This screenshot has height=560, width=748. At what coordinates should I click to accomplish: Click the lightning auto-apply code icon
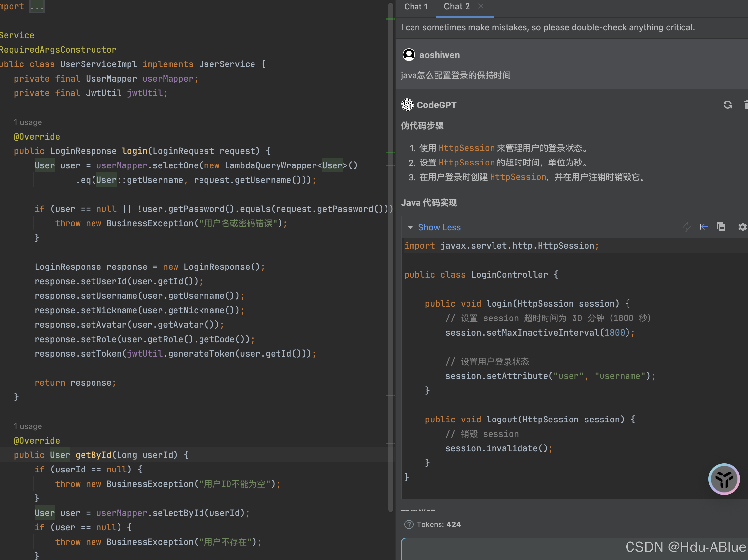point(686,227)
